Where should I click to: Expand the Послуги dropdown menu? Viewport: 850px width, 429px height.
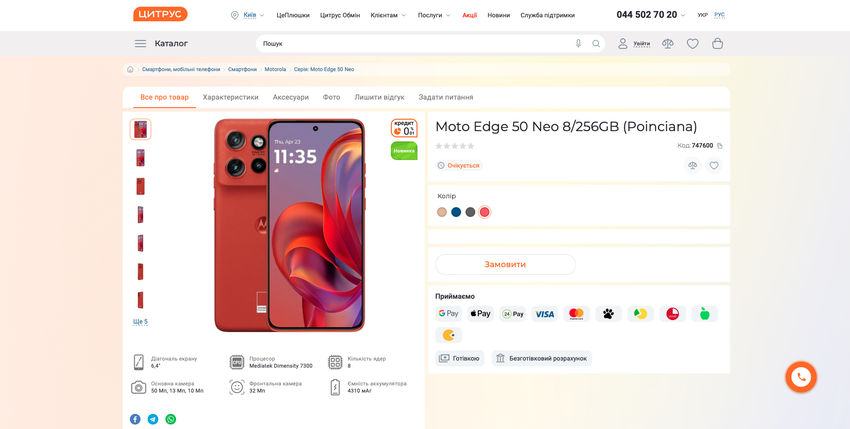click(x=434, y=15)
